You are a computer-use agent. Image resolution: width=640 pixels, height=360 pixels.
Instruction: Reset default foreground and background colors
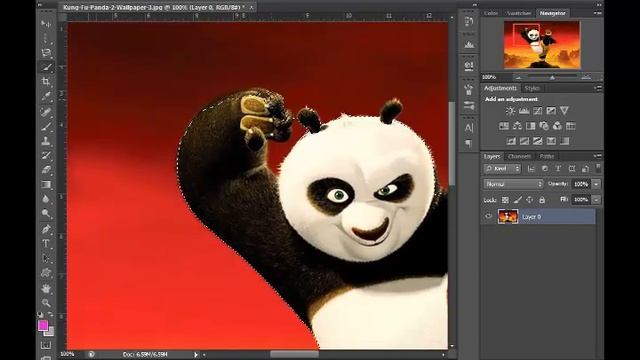(x=40, y=315)
